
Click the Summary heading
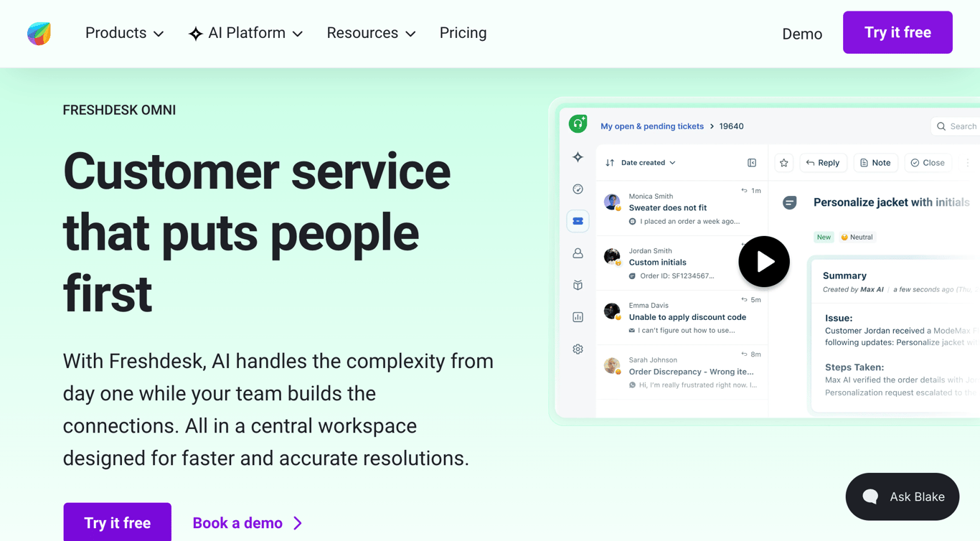click(844, 276)
